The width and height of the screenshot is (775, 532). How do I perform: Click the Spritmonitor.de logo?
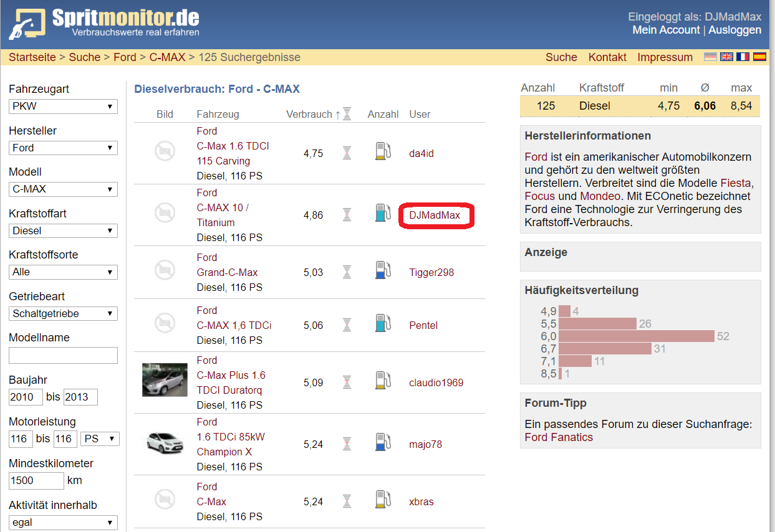(x=104, y=24)
